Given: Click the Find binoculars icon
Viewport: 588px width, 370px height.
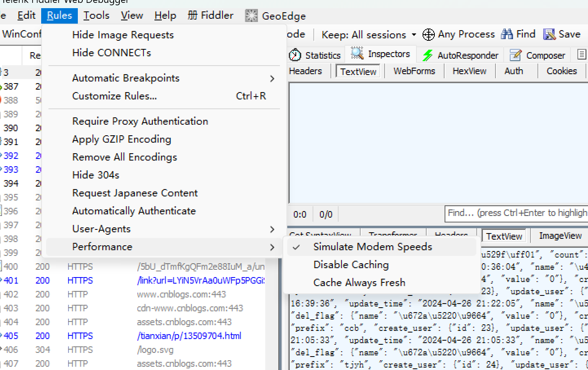Looking at the screenshot, I should 507,34.
